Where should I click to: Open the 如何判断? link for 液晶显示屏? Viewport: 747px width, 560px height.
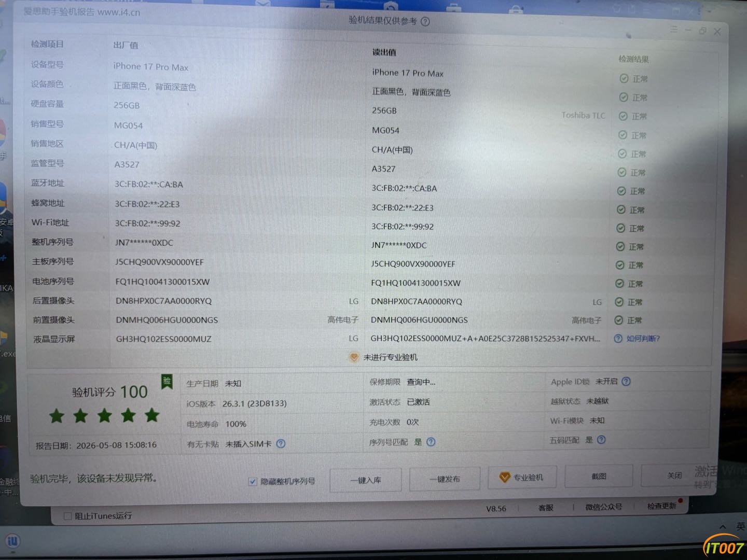(x=643, y=339)
